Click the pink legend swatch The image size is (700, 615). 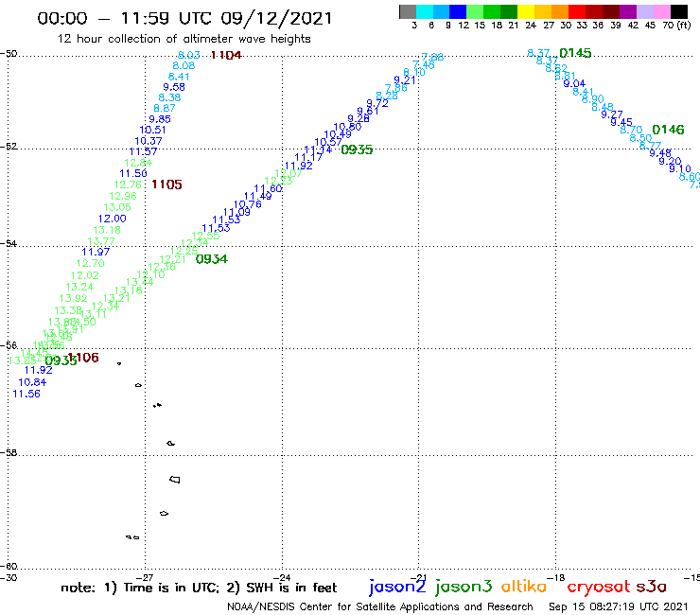pyautogui.click(x=661, y=11)
